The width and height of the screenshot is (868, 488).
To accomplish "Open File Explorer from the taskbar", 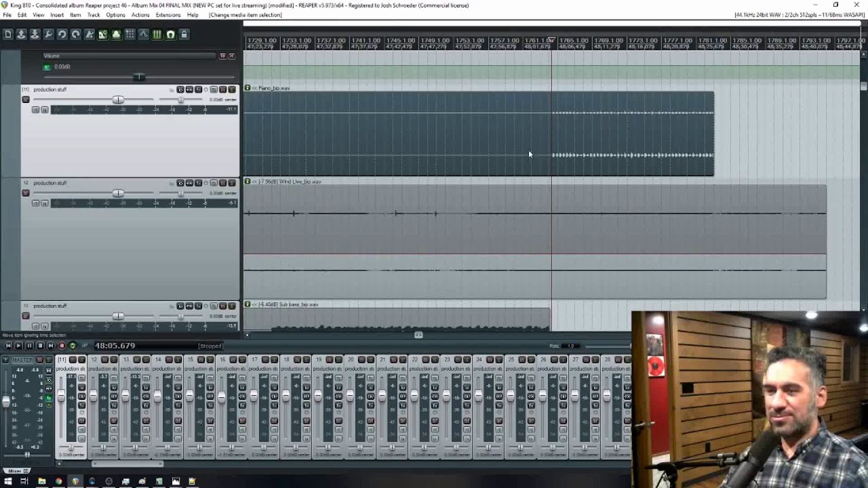I will coord(41,481).
